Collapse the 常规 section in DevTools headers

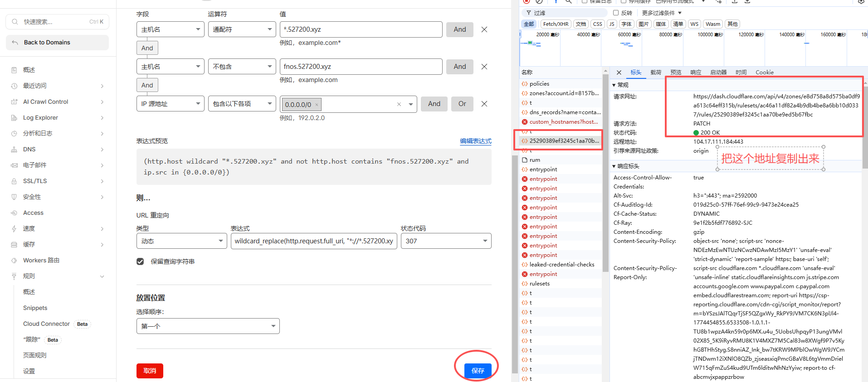pos(614,85)
